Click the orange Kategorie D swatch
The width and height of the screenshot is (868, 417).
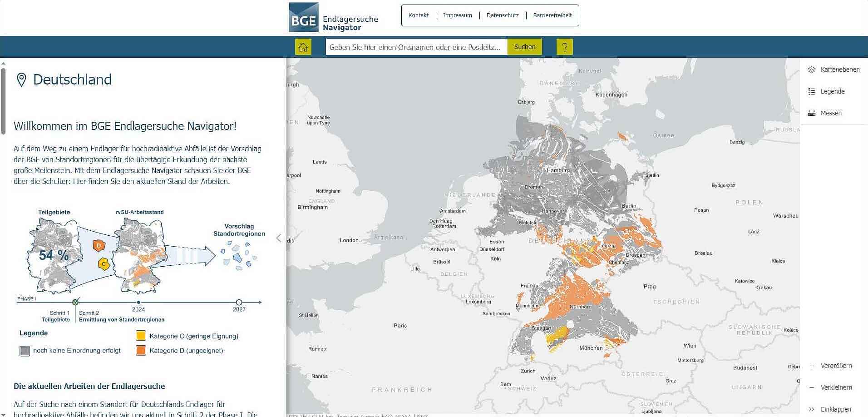[141, 350]
